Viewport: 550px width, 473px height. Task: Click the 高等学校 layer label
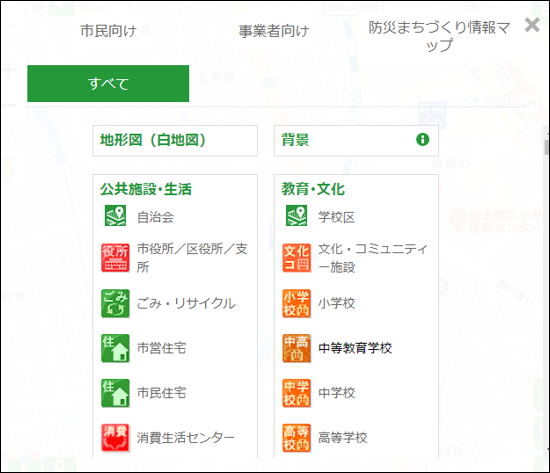click(x=343, y=438)
